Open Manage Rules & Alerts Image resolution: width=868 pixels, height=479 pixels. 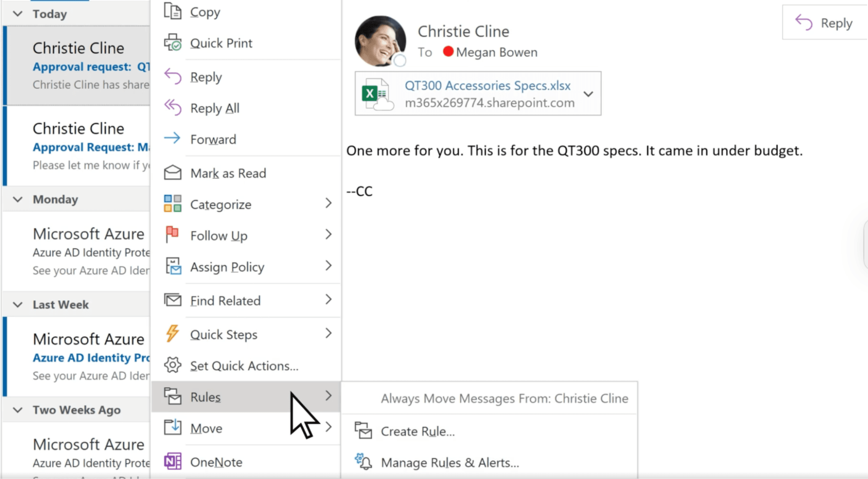tap(449, 462)
